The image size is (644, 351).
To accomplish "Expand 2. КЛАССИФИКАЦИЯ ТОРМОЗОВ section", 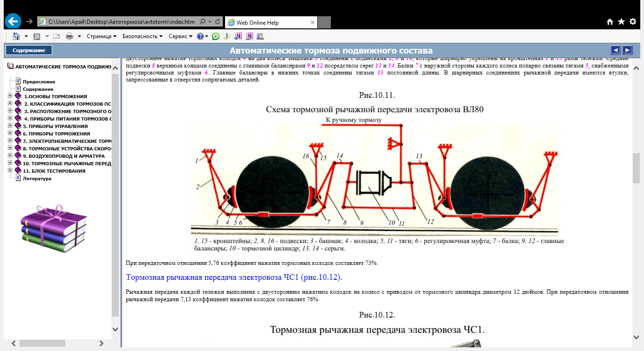I will point(10,104).
